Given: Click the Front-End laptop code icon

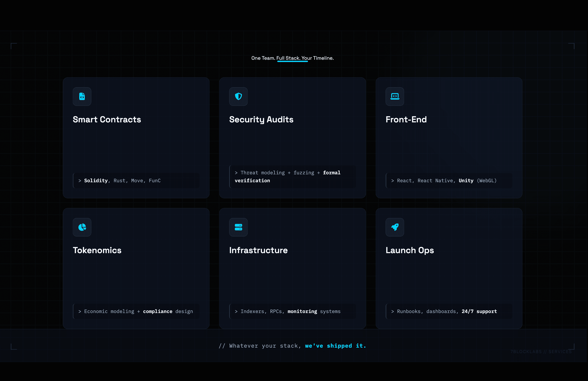Looking at the screenshot, I should (x=395, y=96).
